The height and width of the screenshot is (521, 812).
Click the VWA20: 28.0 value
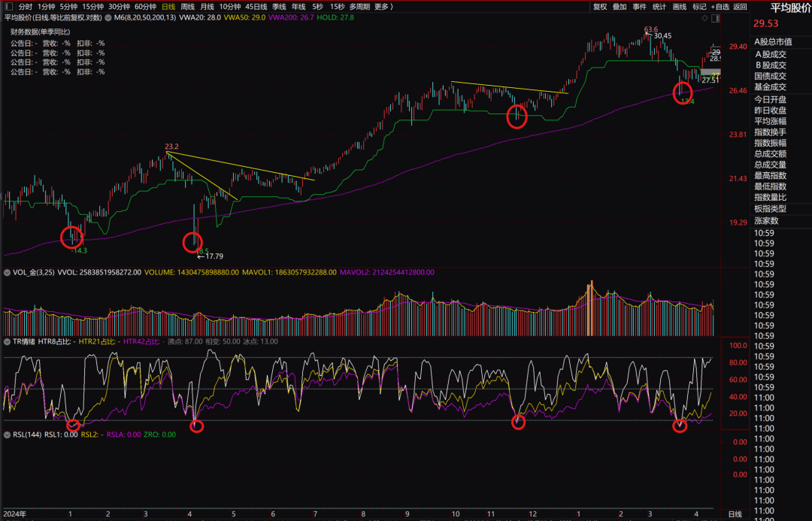pyautogui.click(x=200, y=17)
